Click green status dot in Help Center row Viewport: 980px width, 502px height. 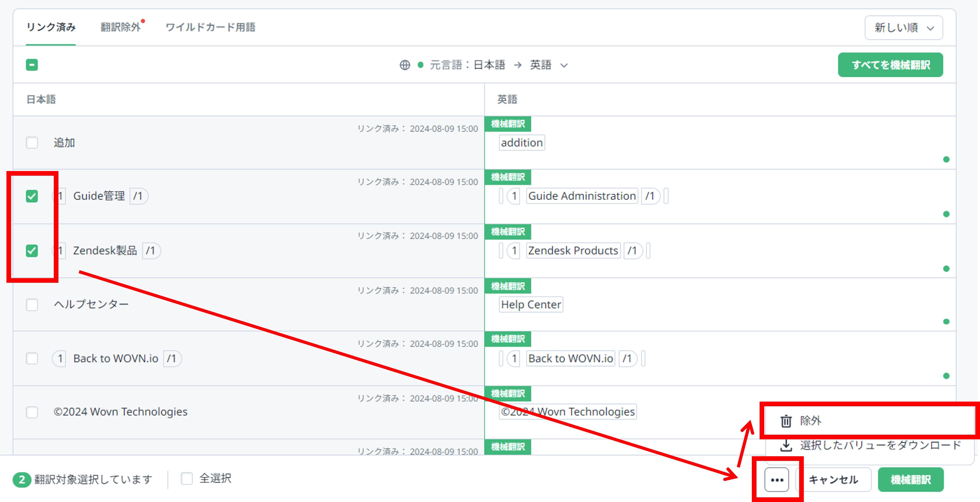(x=946, y=322)
